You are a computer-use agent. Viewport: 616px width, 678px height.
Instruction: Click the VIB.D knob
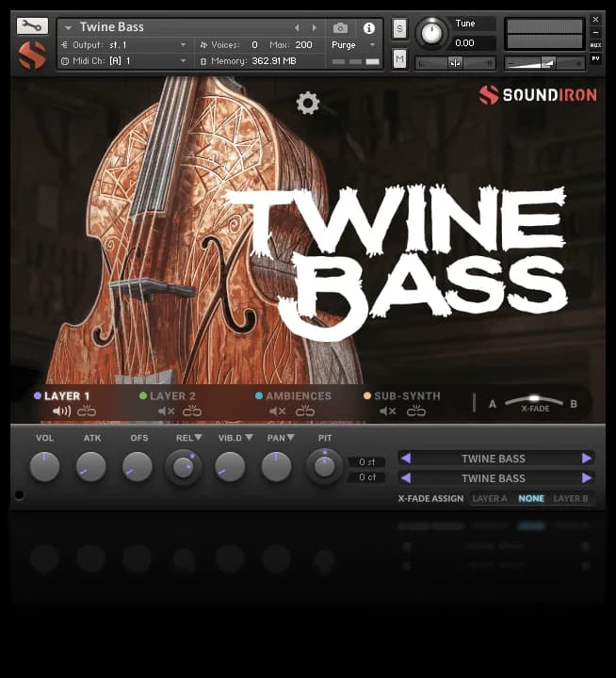point(230,466)
